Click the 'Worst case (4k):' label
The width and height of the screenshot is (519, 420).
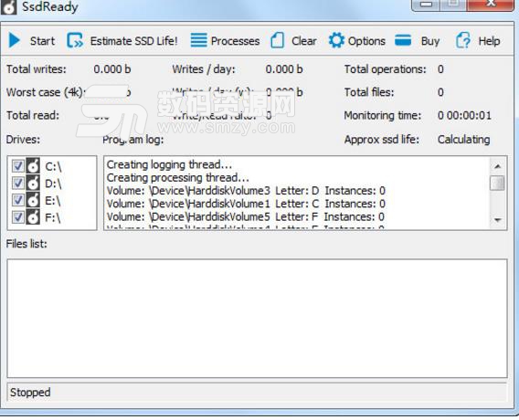46,92
